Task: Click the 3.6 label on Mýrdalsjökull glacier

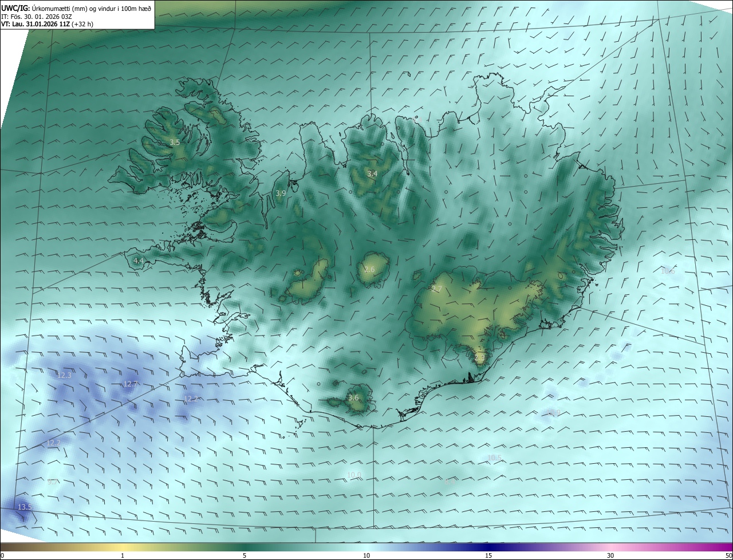Action: coord(353,397)
